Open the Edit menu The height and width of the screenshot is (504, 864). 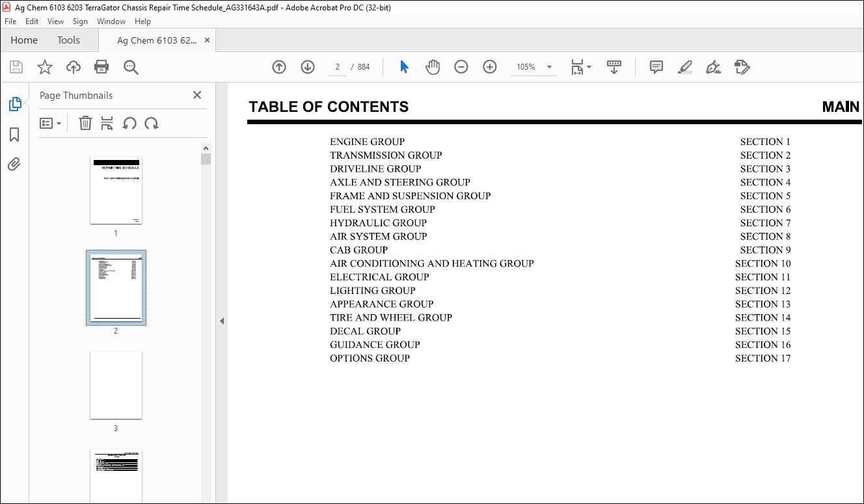pyautogui.click(x=32, y=21)
